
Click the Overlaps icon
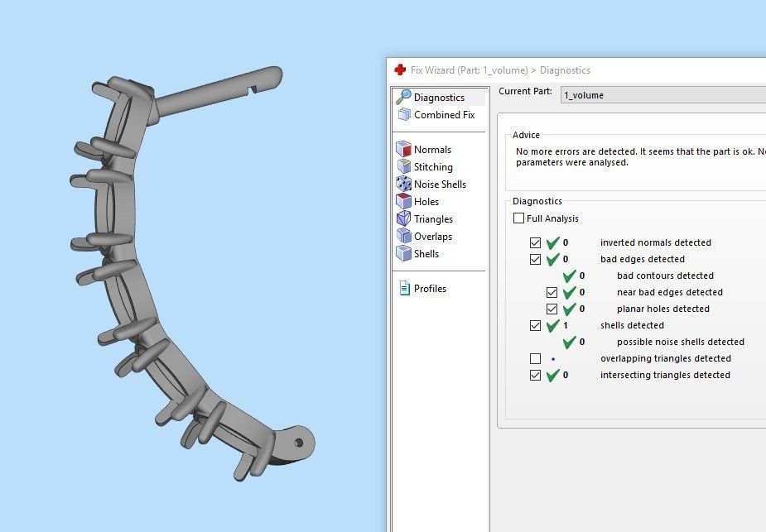pyautogui.click(x=404, y=236)
